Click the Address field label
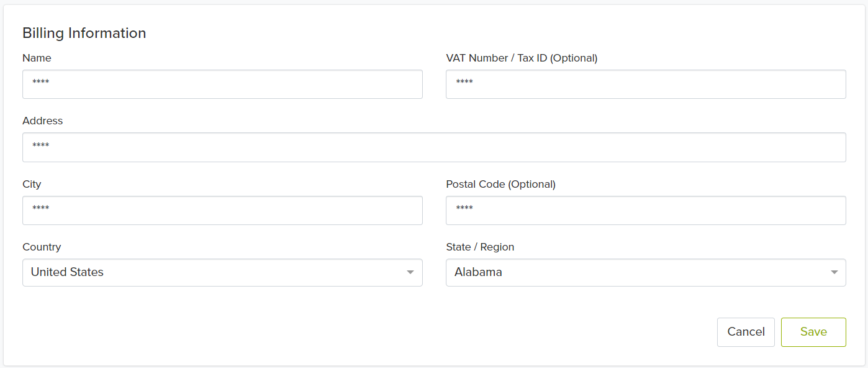This screenshot has width=868, height=368. tap(42, 121)
